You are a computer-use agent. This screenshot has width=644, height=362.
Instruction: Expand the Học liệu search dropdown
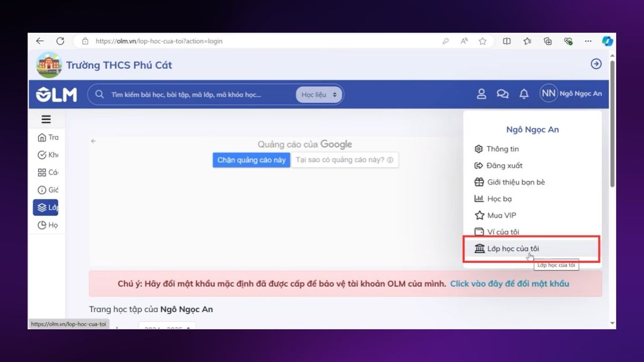319,94
